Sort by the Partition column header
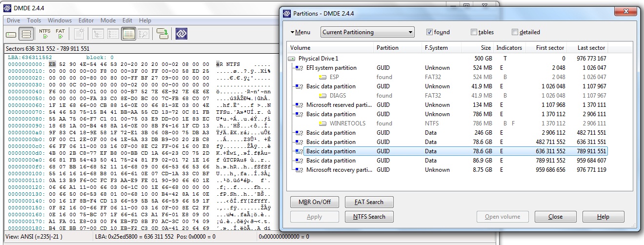The image size is (644, 245). (398, 48)
